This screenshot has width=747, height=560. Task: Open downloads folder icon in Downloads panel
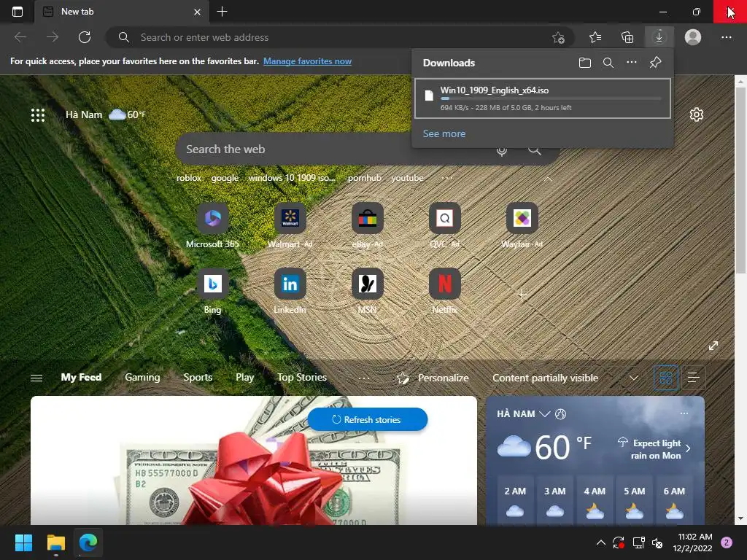tap(584, 63)
